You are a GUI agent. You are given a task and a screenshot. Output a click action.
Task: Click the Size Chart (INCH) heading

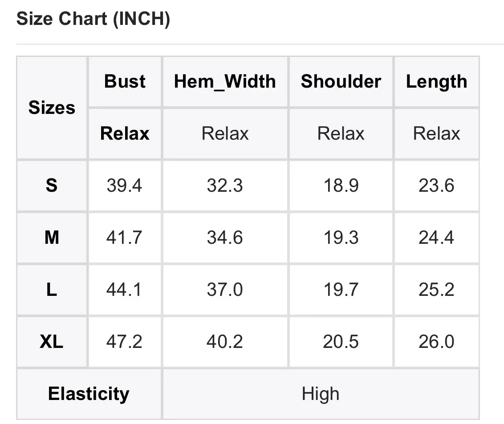click(x=93, y=20)
